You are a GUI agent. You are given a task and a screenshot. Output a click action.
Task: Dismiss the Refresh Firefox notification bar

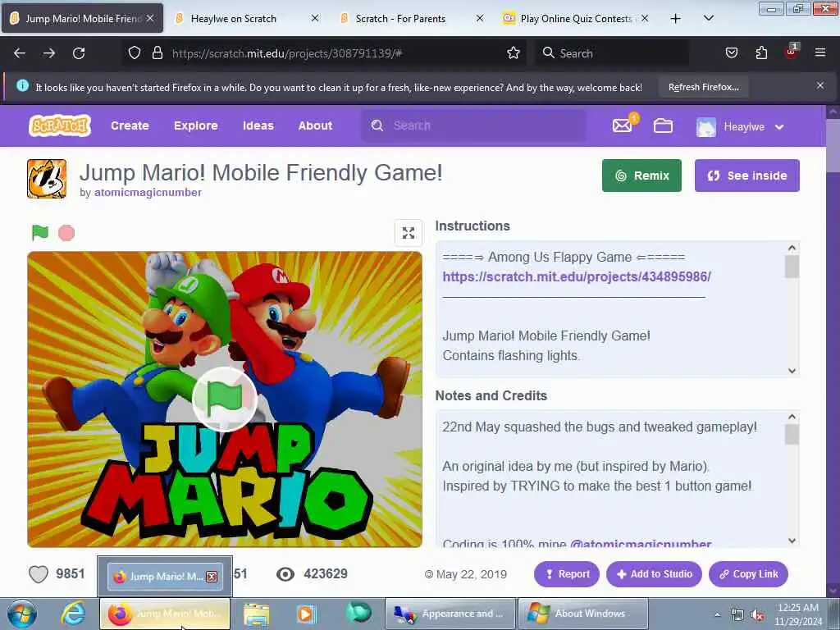pos(819,85)
